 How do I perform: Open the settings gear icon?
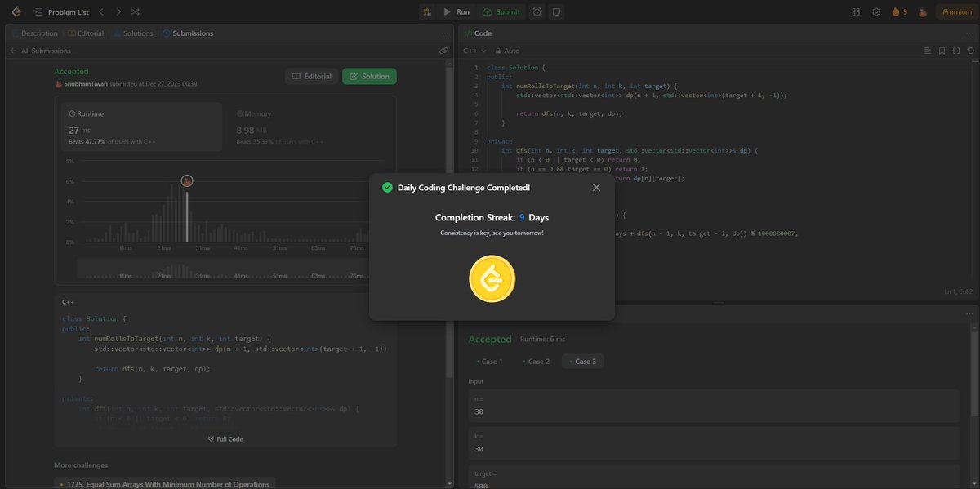(x=876, y=11)
